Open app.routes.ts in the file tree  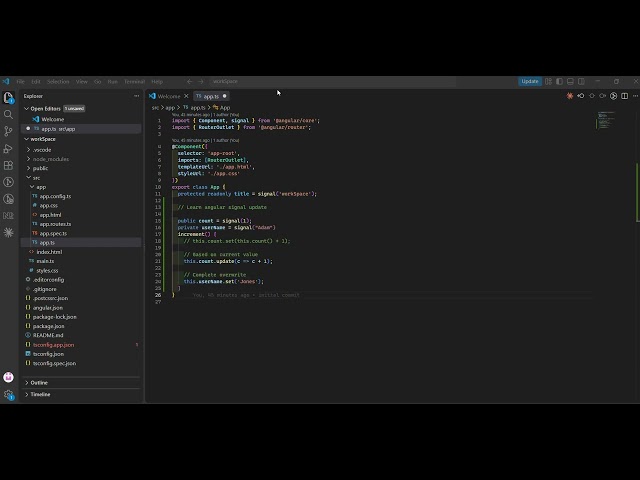coord(55,224)
